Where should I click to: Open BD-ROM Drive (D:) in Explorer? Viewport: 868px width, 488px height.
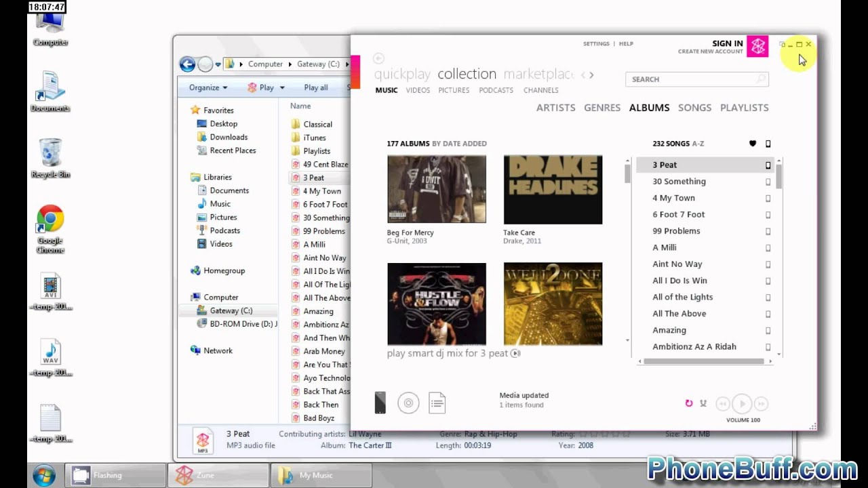(237, 324)
